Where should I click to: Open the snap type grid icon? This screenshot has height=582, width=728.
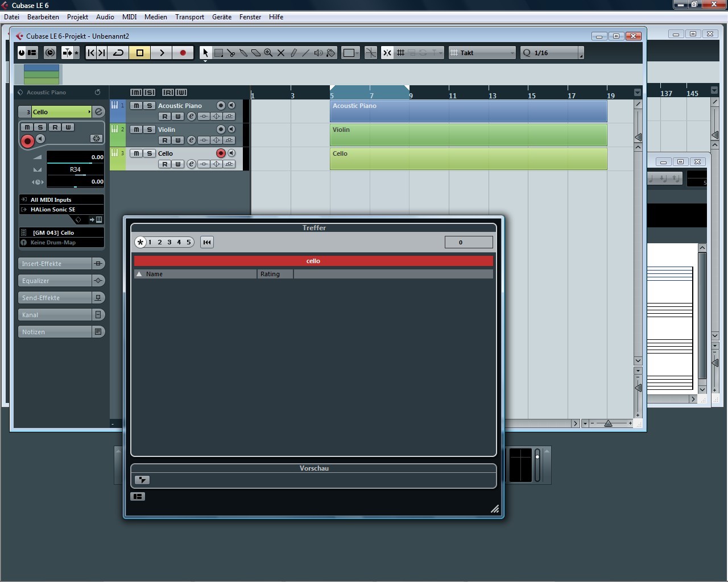[401, 53]
